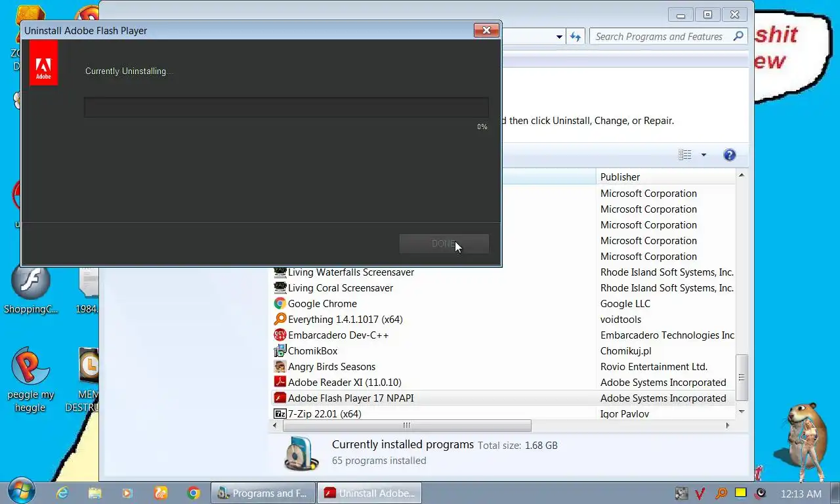
Task: Click publisher voidtools
Action: 621,319
